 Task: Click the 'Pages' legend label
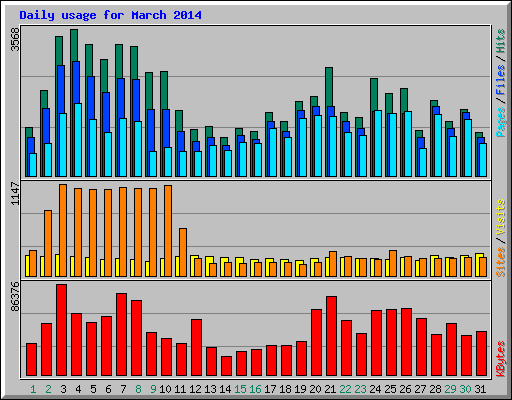point(500,122)
